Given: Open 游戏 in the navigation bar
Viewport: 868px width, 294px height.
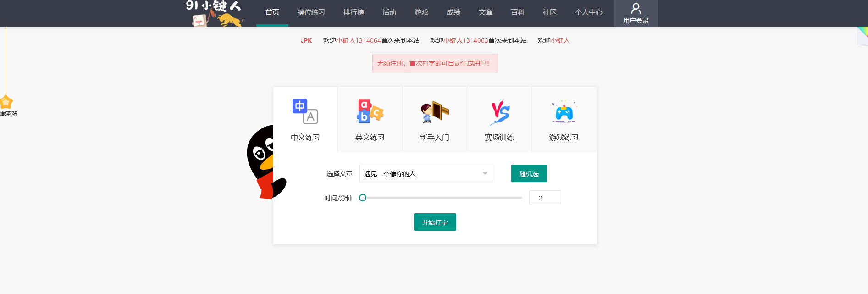Looking at the screenshot, I should coord(421,12).
